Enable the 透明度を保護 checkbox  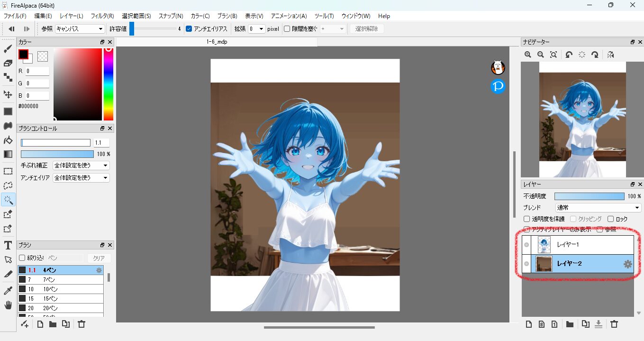tap(526, 219)
